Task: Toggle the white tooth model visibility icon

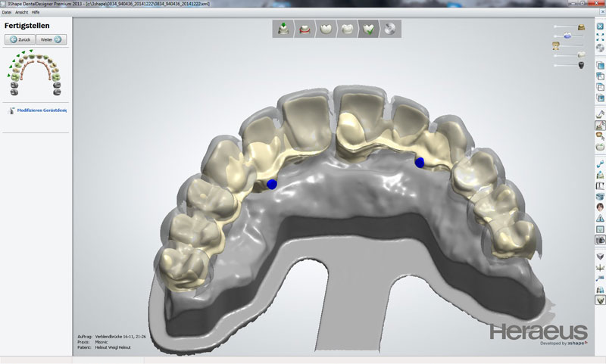Action: click(x=582, y=54)
